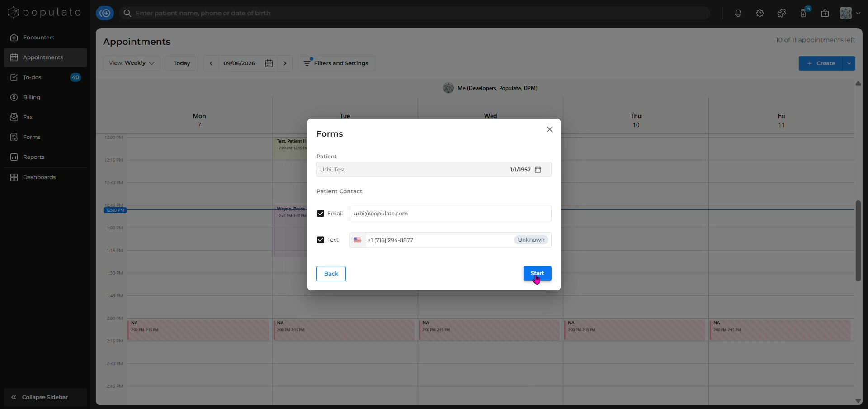The height and width of the screenshot is (409, 868).
Task: Go to previous week arrow
Action: click(x=211, y=63)
